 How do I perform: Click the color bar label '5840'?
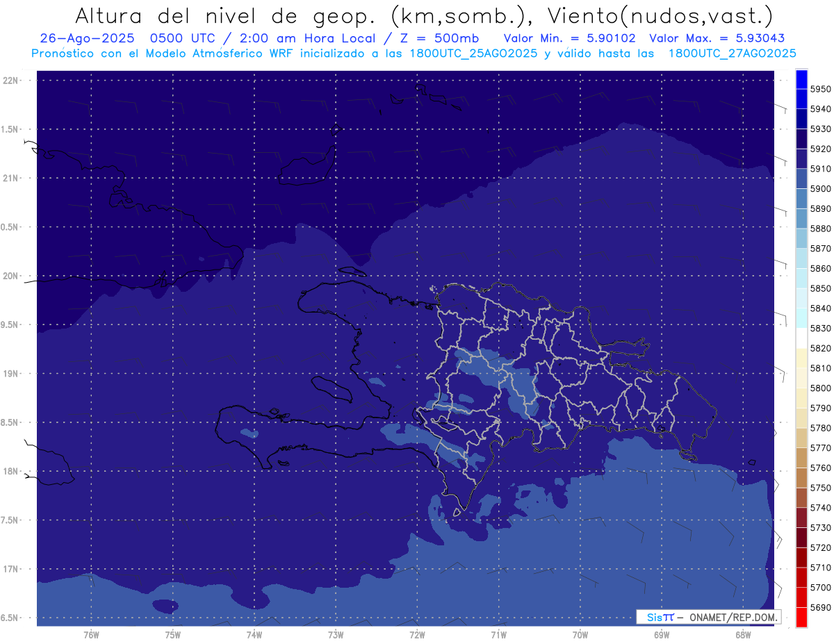[x=820, y=308]
